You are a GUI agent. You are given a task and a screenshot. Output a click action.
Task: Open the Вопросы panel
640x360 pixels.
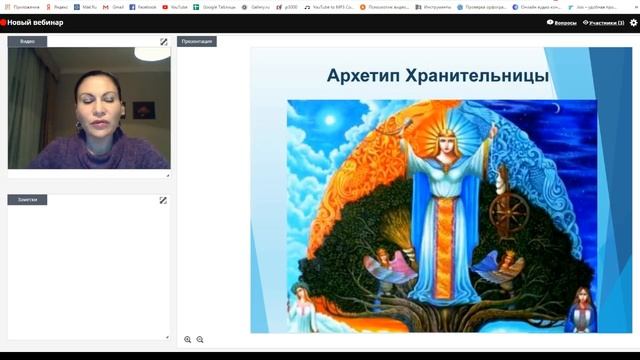pos(562,23)
